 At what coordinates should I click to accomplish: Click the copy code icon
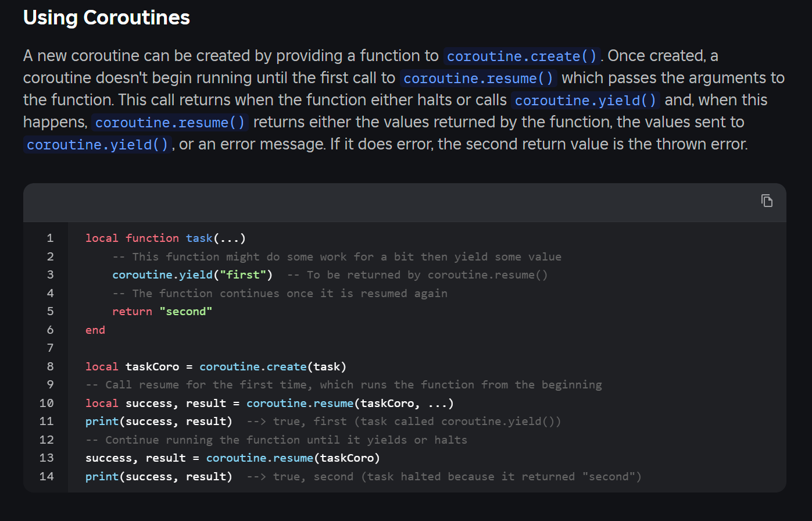pyautogui.click(x=767, y=201)
